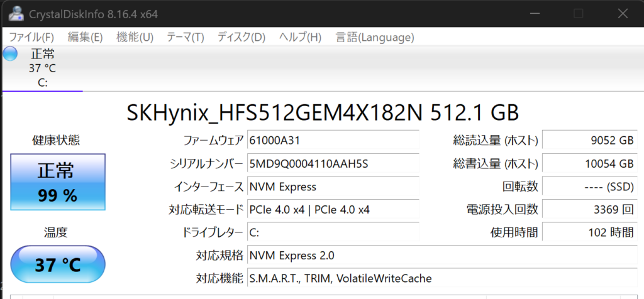Click the PCIe 4.0 x4 transfer mode field
Viewport: 644px width, 299px height.
point(332,210)
